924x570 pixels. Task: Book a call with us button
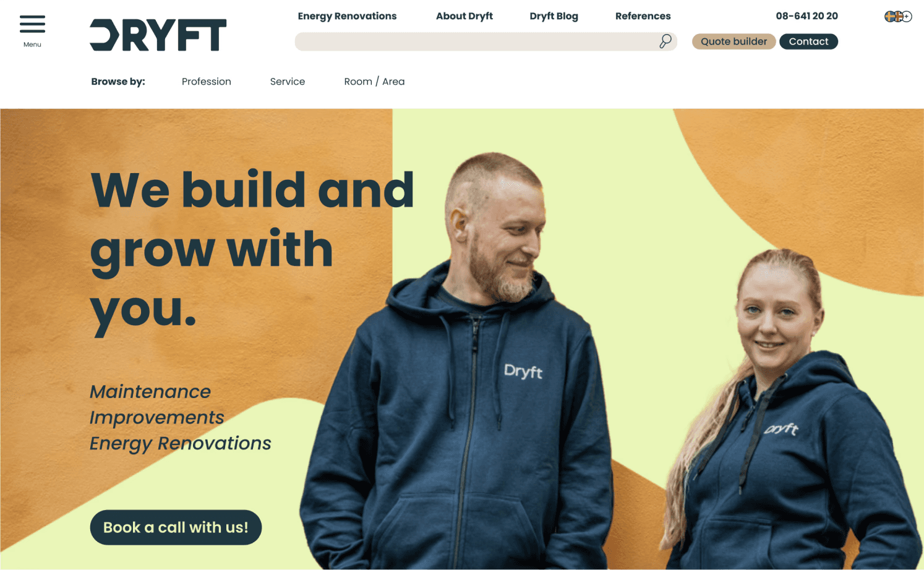[x=176, y=527]
